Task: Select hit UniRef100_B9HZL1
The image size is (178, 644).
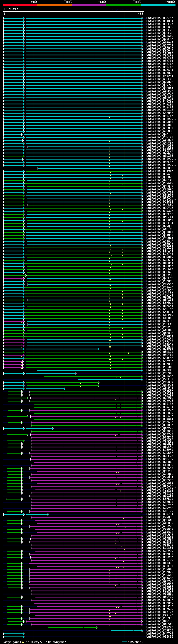Action: pos(160,52)
